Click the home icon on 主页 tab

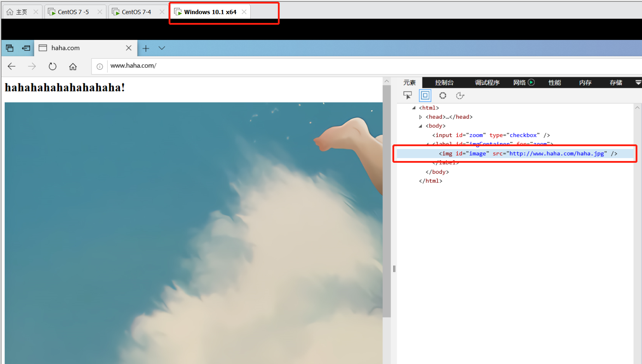click(10, 12)
